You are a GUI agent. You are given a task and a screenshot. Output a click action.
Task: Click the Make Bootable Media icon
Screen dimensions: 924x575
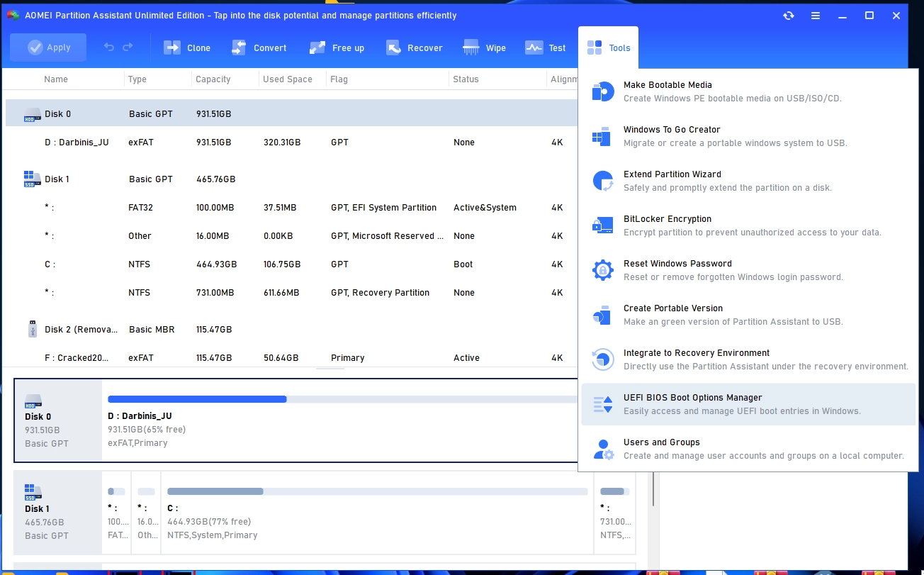click(602, 91)
